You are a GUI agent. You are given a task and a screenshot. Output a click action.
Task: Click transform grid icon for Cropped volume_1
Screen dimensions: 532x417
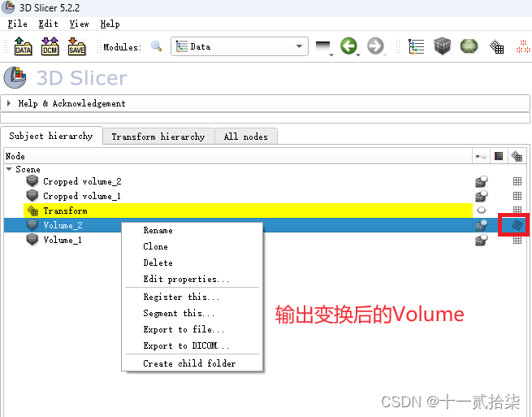pos(517,196)
